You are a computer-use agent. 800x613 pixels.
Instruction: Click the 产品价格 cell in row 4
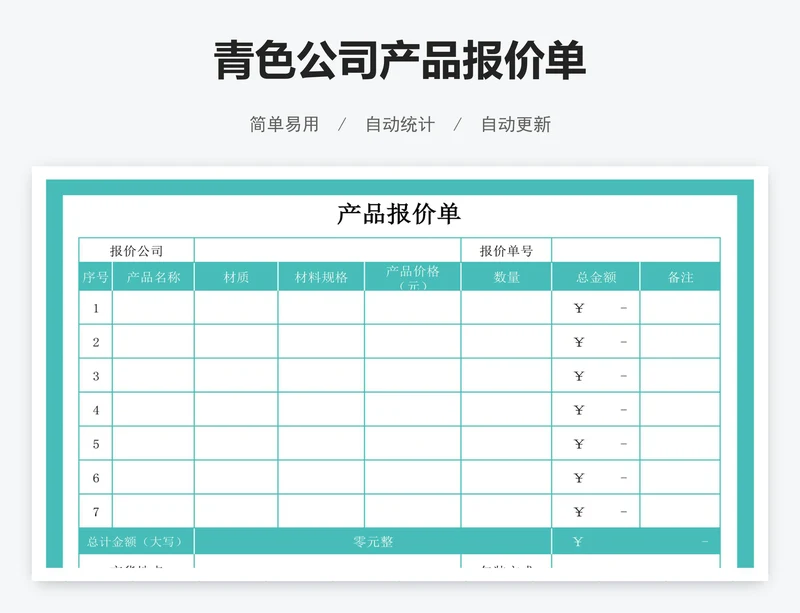(412, 409)
